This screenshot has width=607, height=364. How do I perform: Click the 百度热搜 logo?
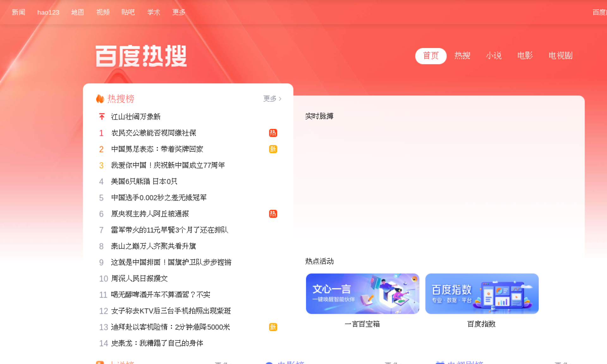click(141, 56)
